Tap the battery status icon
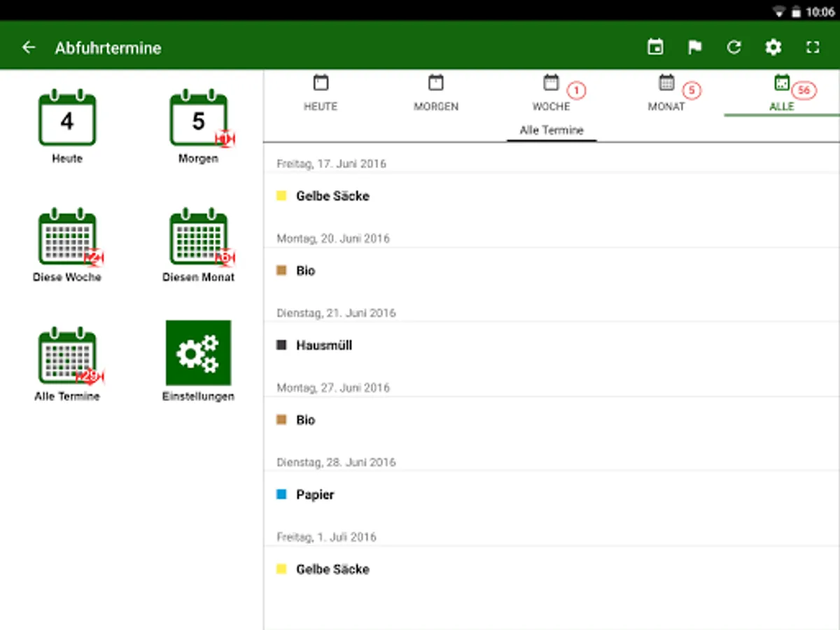 click(796, 12)
